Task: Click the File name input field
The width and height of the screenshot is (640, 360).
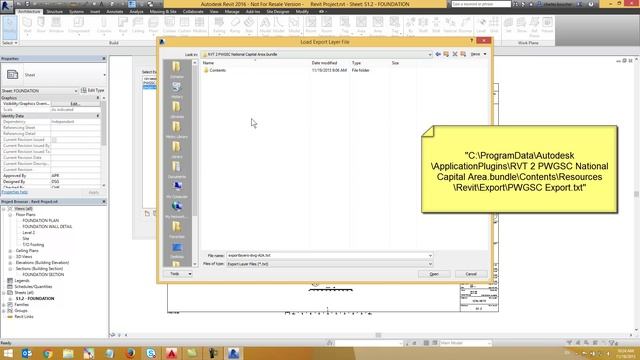Action: tap(327, 256)
